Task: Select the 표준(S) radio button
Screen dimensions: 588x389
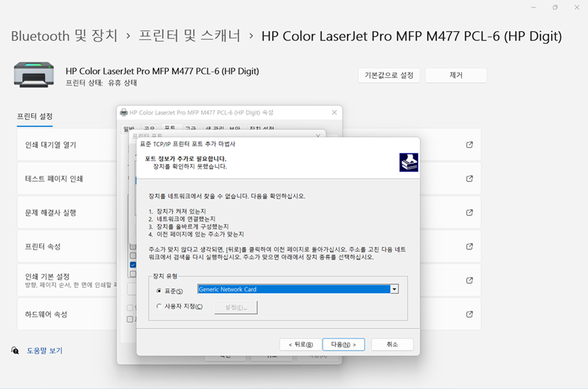Action: point(159,291)
